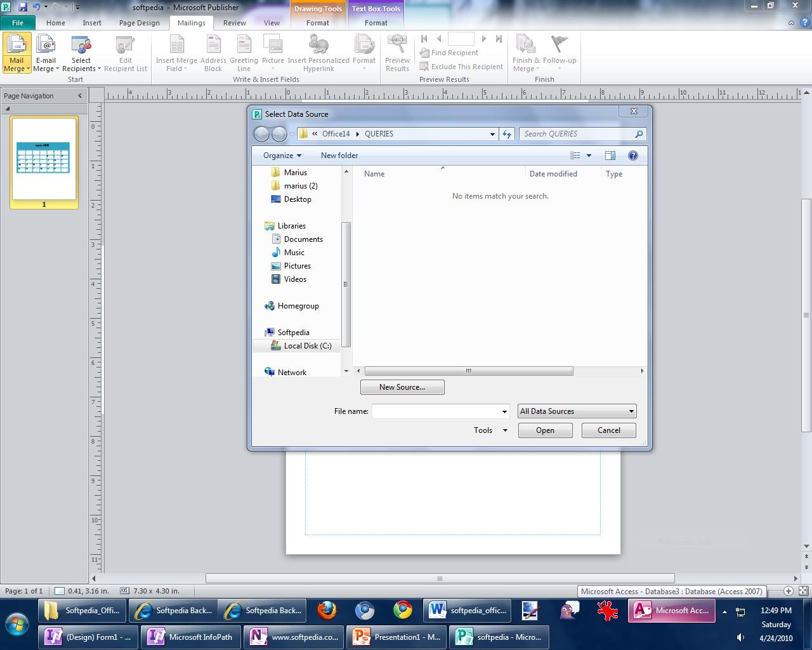Click the search magnifier in Search QUERIES
This screenshot has height=650, width=812.
[x=639, y=134]
